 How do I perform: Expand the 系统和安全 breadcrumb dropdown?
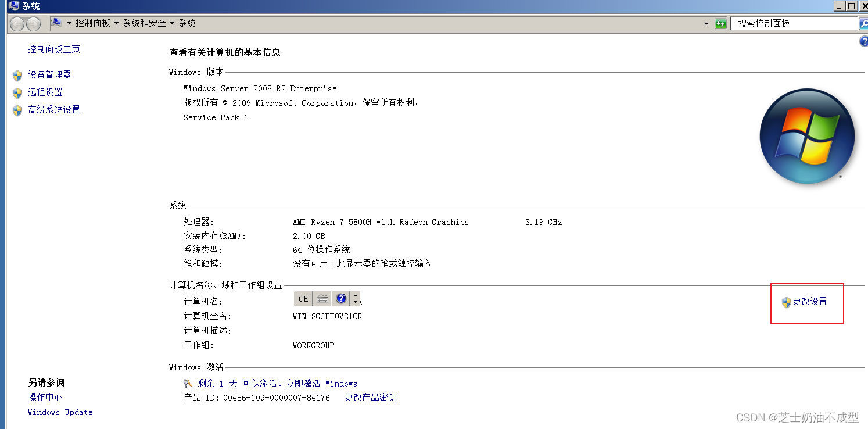172,24
